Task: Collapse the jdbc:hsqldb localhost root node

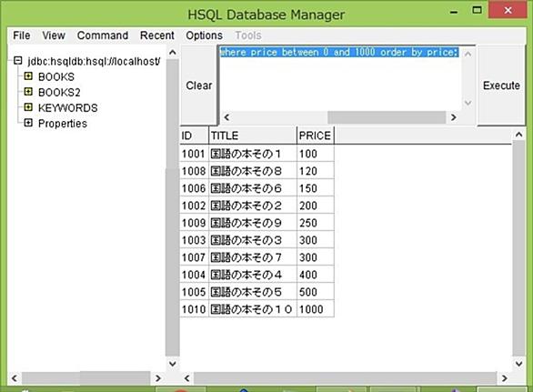Action: point(18,61)
